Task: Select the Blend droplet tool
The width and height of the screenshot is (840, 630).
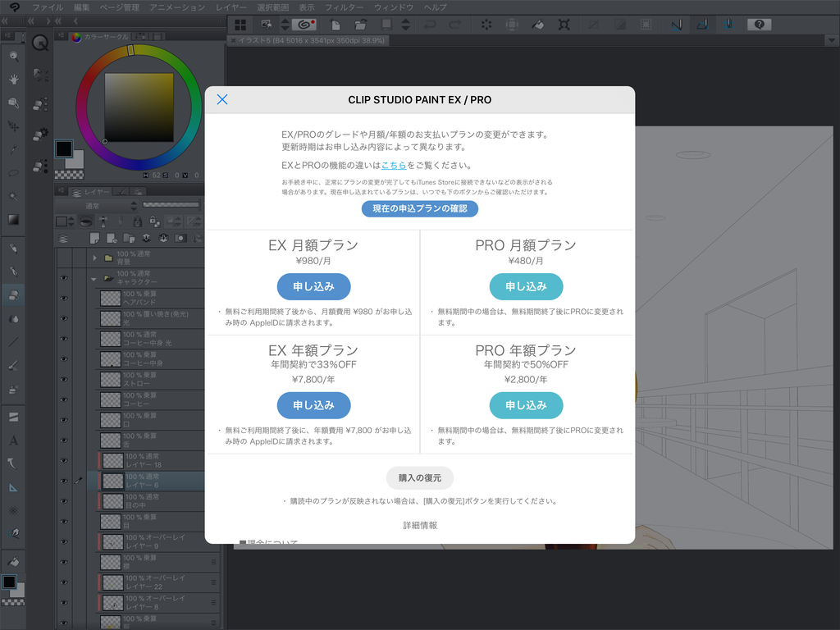Action: pyautogui.click(x=13, y=318)
